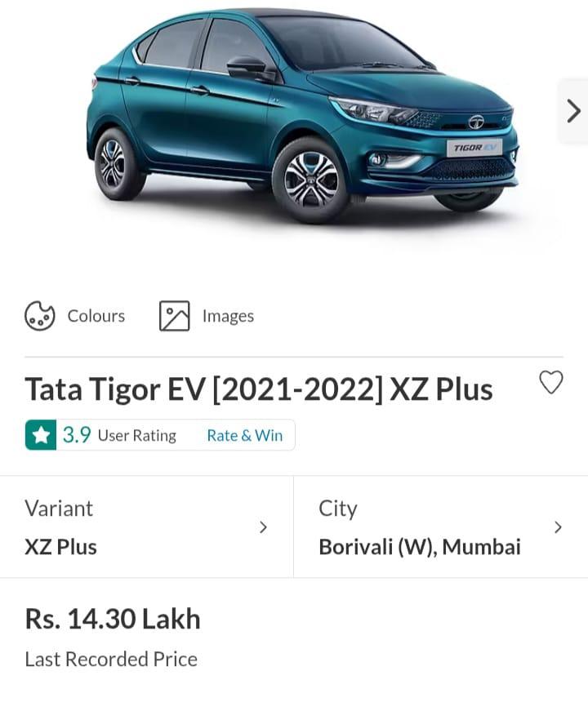Open the Images gallery picture icon

tap(175, 316)
